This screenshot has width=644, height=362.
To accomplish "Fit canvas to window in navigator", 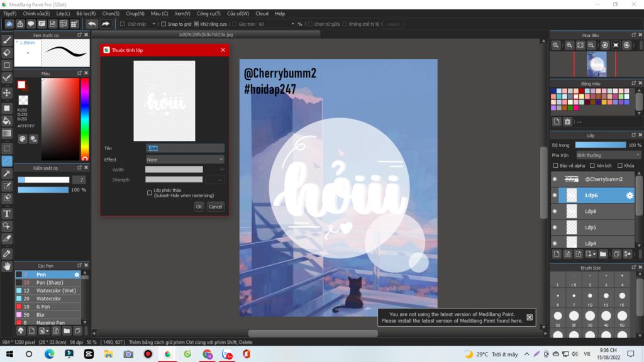I will 580,45.
